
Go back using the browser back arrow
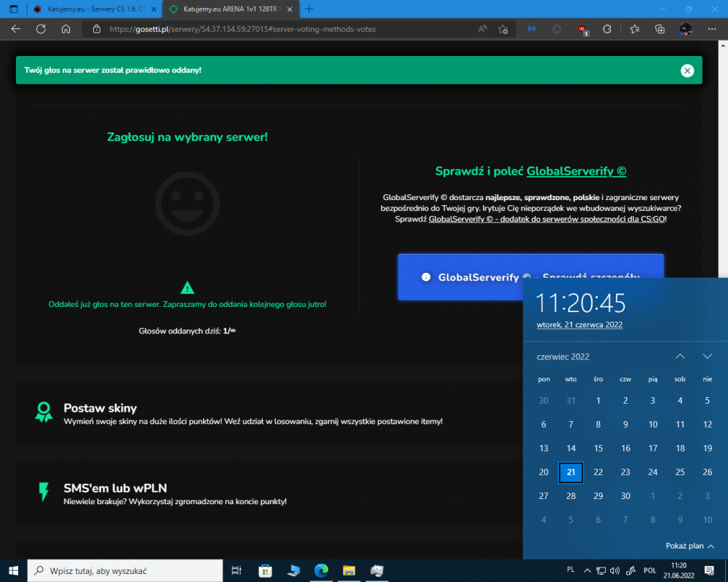16,29
